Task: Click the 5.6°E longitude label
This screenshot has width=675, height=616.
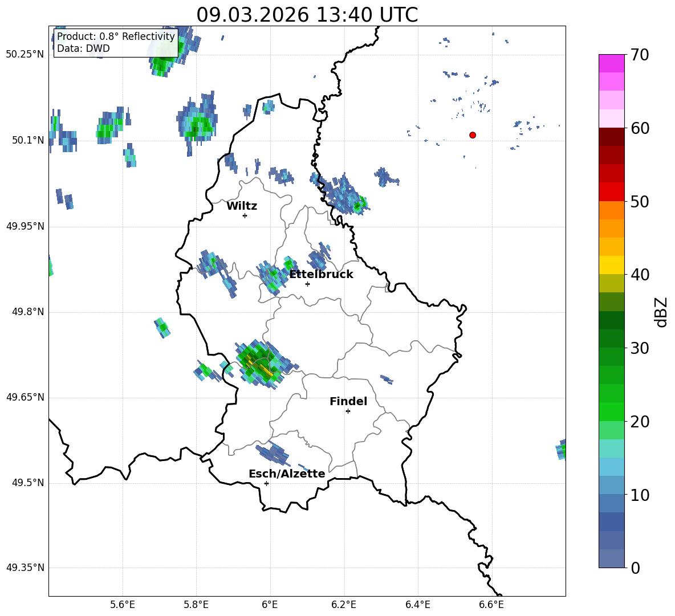Action: [123, 605]
